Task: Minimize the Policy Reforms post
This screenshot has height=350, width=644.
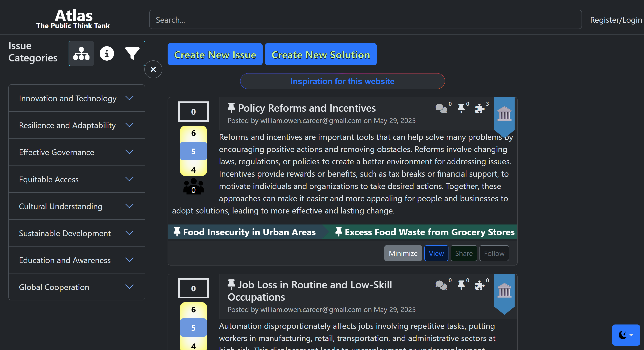Action: click(403, 253)
